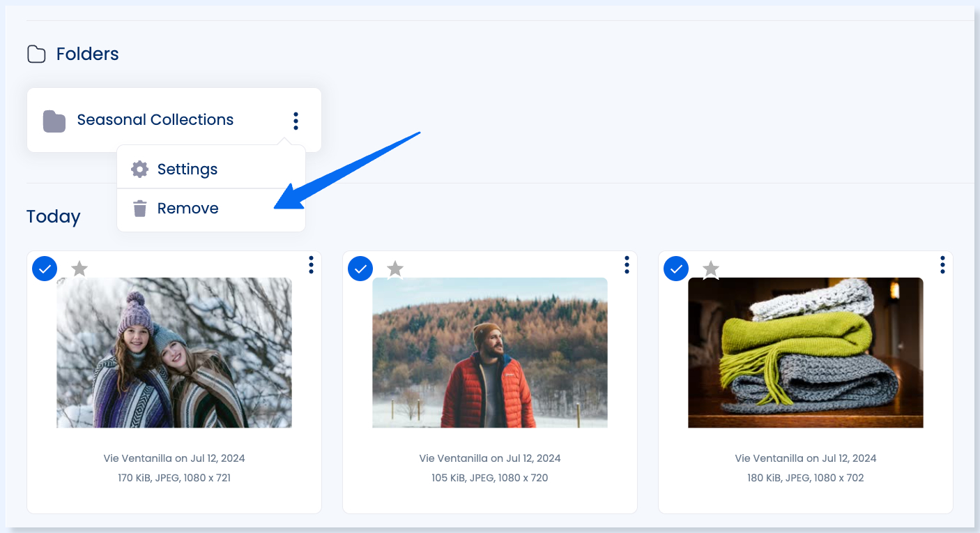Click the Today heading text
Image resolution: width=980 pixels, height=533 pixels.
pos(54,216)
